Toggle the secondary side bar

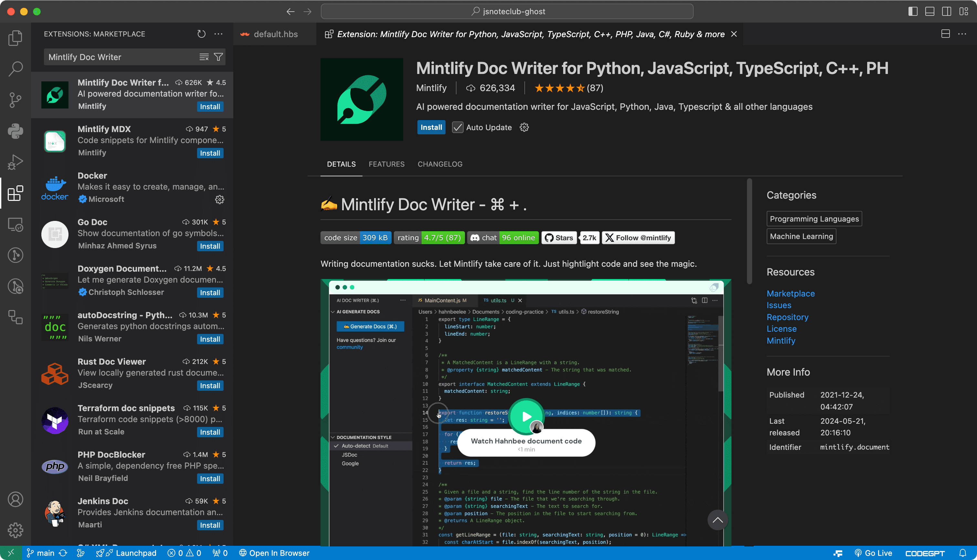pyautogui.click(x=947, y=12)
